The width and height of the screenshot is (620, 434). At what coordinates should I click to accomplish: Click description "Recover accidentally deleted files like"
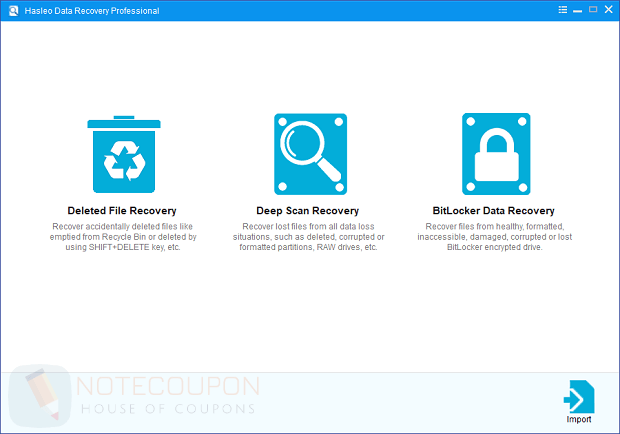pos(123,226)
